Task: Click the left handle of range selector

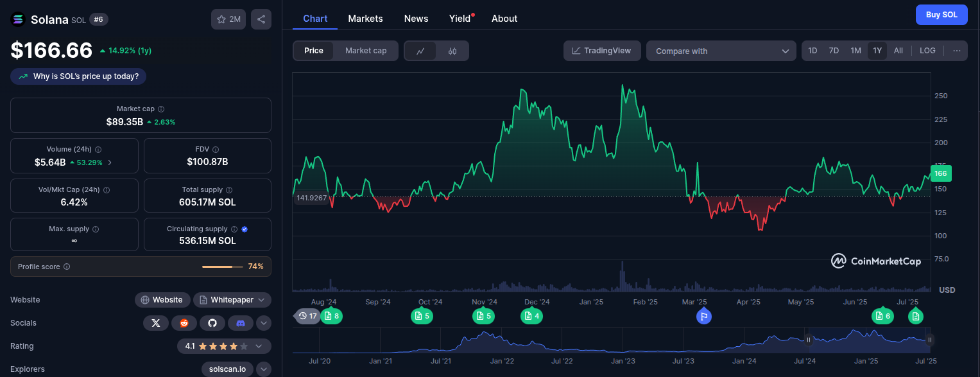Action: click(809, 340)
